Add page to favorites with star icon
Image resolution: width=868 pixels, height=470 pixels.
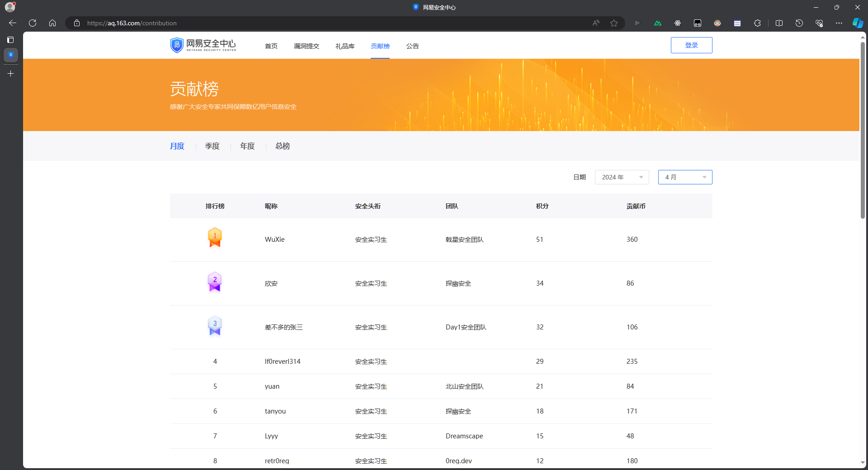click(614, 23)
